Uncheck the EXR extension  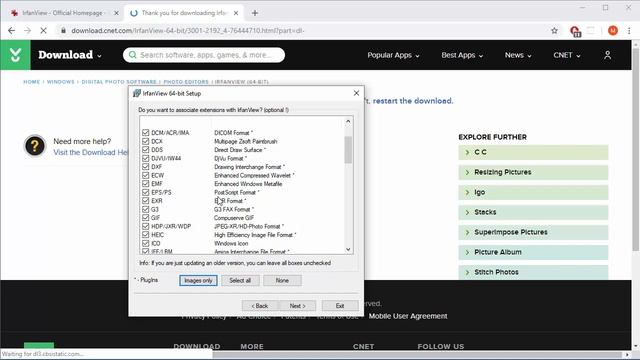point(146,201)
